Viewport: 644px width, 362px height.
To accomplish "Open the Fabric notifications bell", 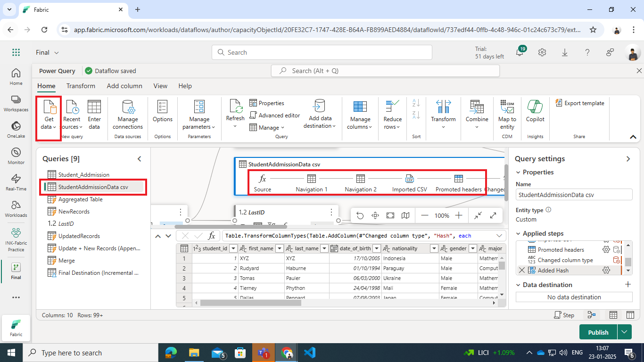I will tap(520, 52).
